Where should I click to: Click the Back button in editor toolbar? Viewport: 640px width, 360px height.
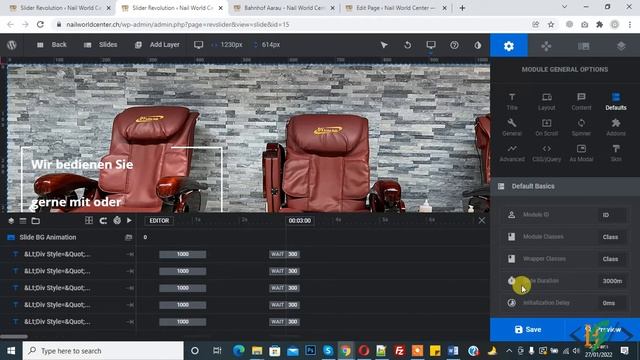[51, 45]
